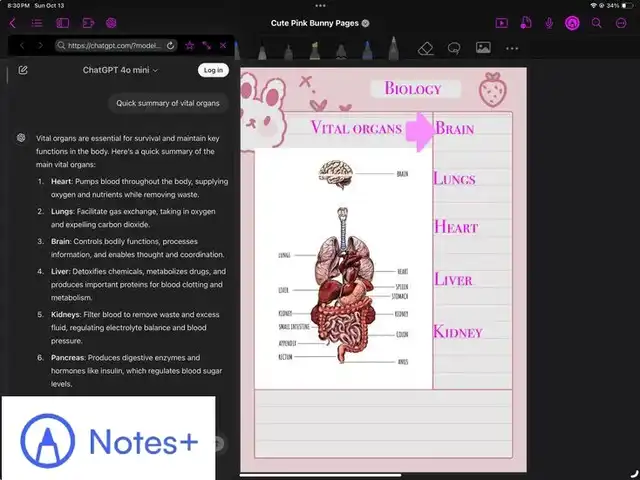Open the toolbar's three-dot overflow menu

tap(512, 47)
